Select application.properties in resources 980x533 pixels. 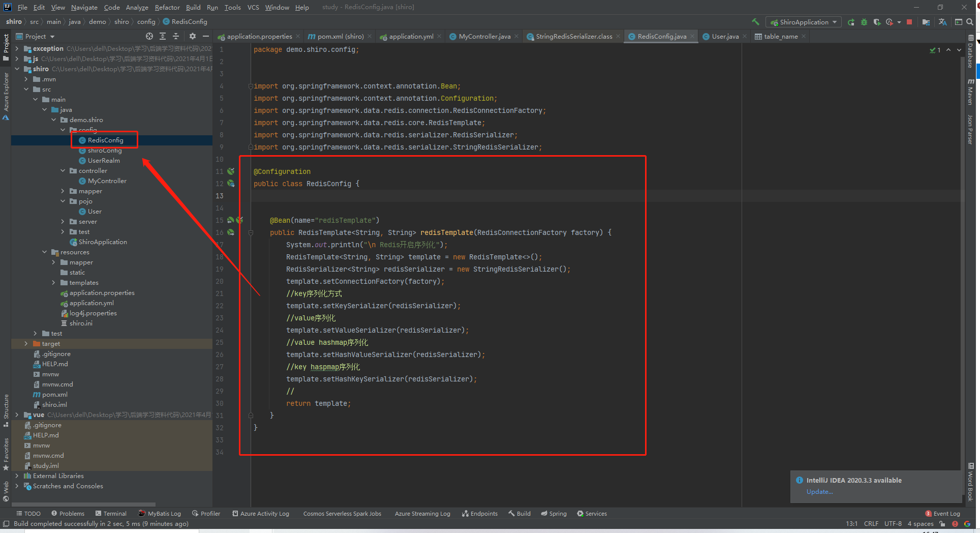pos(102,293)
